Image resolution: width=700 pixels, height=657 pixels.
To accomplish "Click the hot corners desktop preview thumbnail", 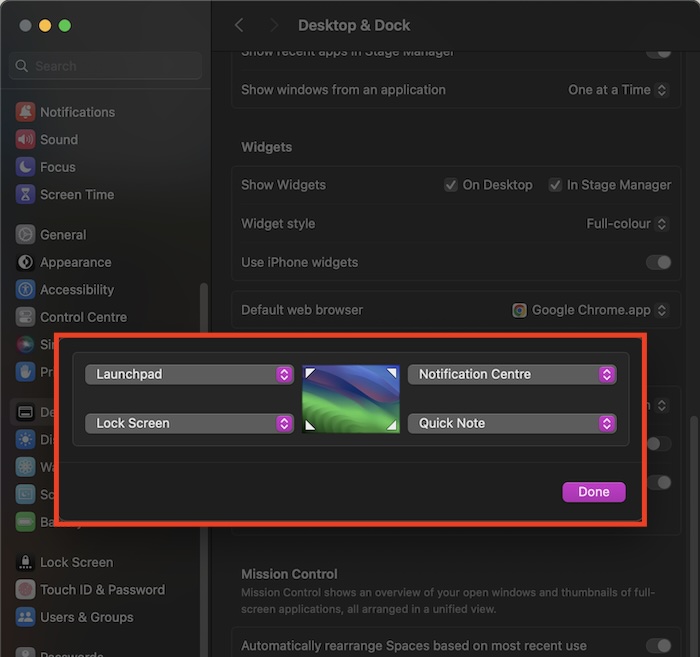I will tap(350, 398).
